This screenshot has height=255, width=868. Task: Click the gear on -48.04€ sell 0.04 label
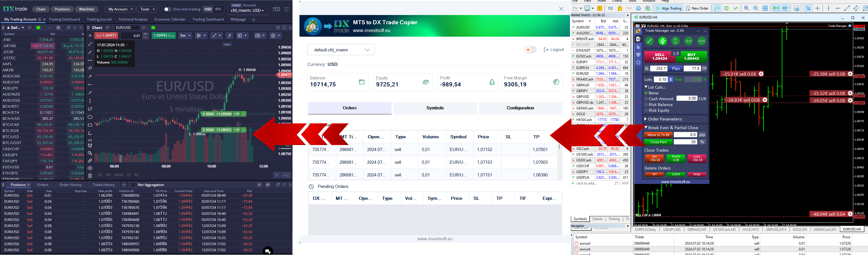point(850,214)
